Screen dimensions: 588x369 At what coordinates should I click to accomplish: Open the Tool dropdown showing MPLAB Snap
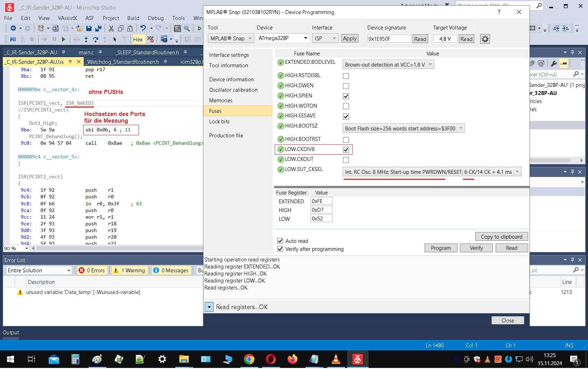(x=231, y=38)
